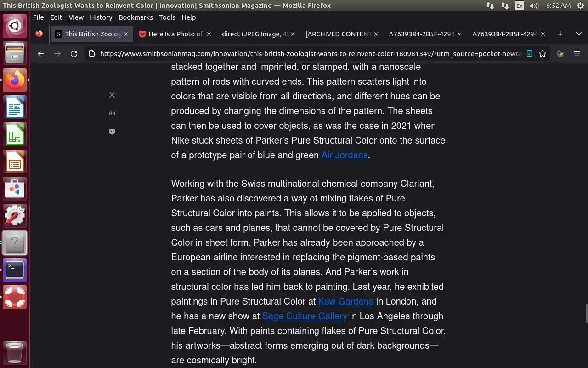Click the URL address bar field
Image resolution: width=588 pixels, height=368 pixels.
tap(311, 53)
